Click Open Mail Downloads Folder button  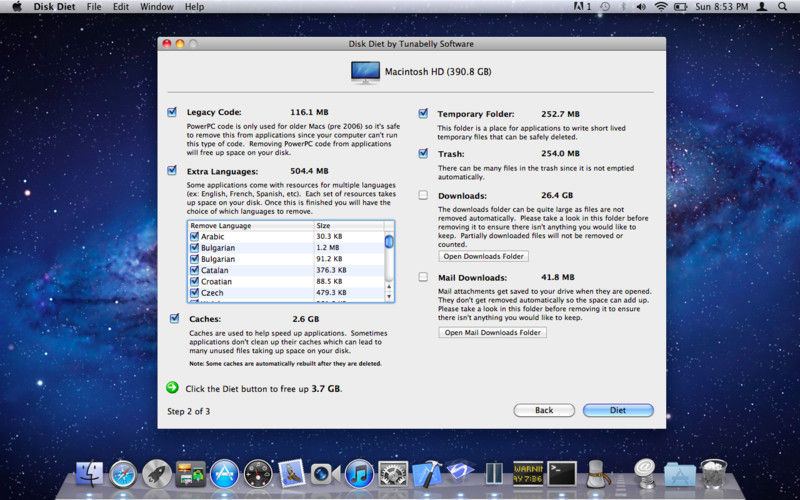pyautogui.click(x=492, y=332)
